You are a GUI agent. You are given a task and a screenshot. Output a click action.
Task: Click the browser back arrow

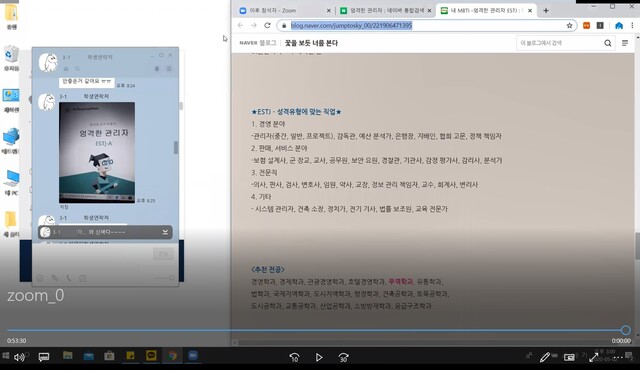[240, 25]
